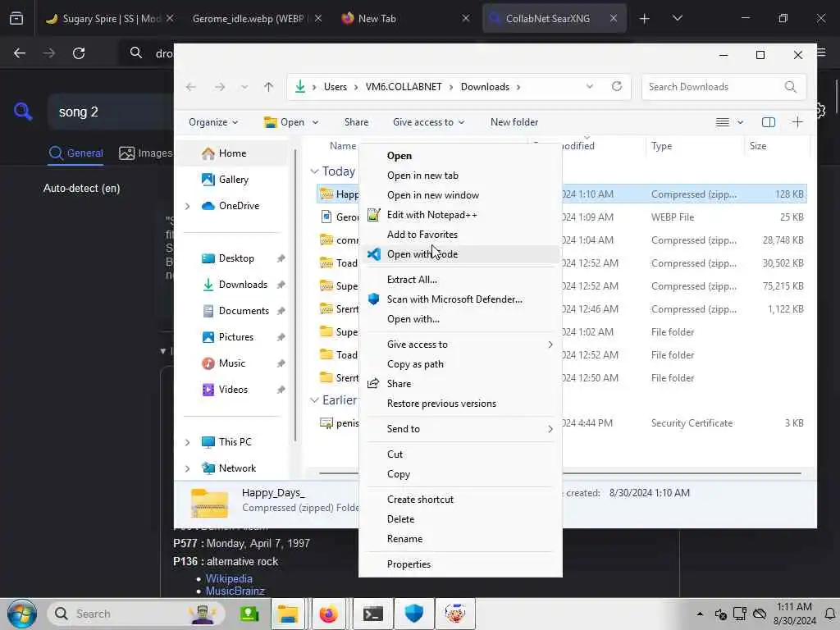Open recent locations dropdown arrow

click(x=244, y=87)
